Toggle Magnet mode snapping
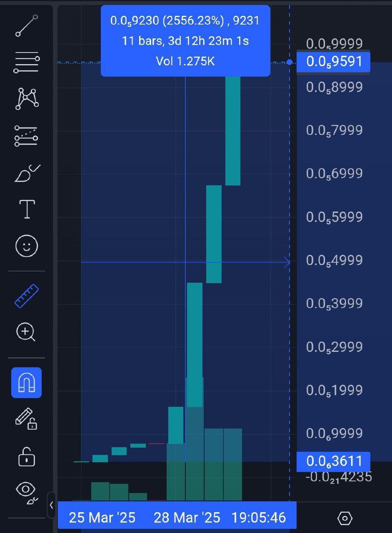 coord(26,383)
